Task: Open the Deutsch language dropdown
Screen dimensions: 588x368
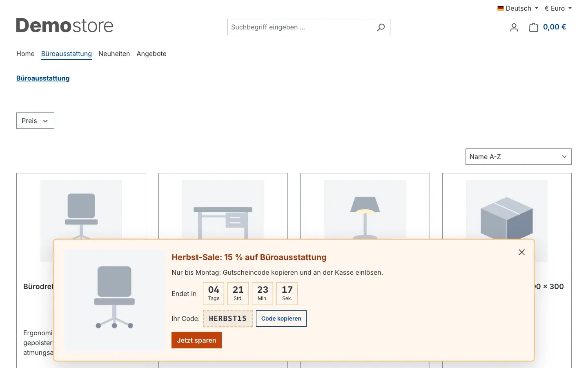Action: pyautogui.click(x=518, y=8)
